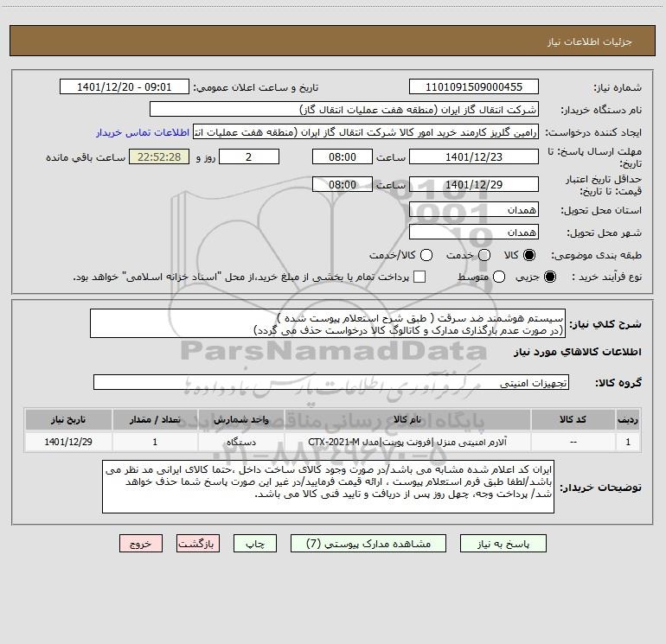Click the تاریخ نیاز column header

68,419
